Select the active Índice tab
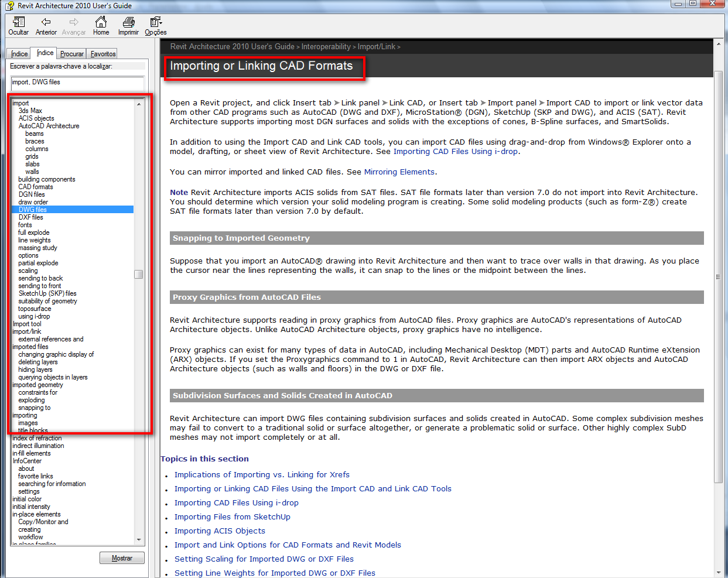 [45, 53]
